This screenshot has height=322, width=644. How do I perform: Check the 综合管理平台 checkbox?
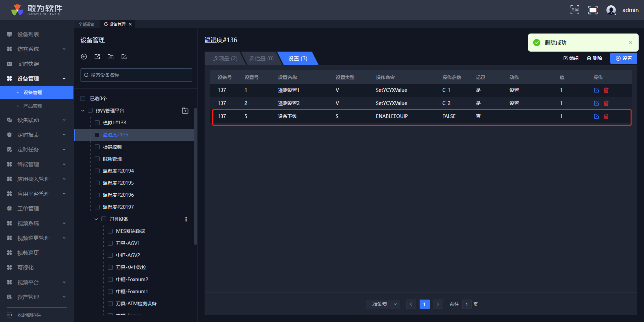pos(90,111)
